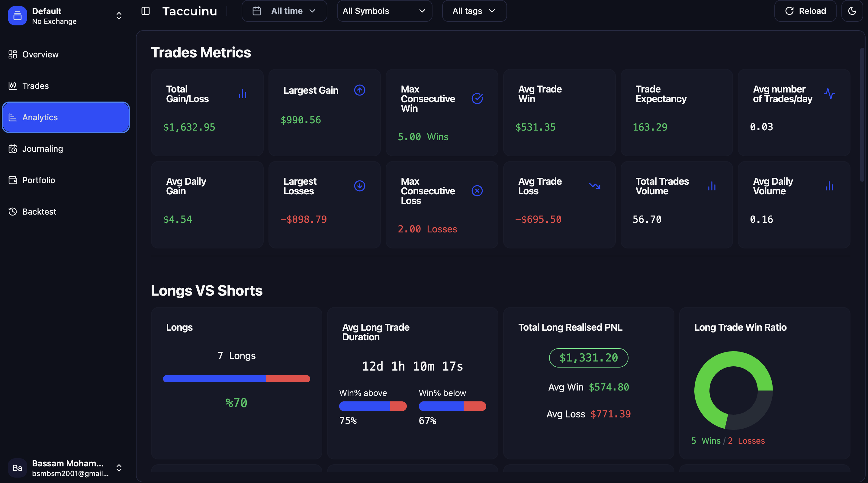Click Max Consecutive Loss x-circle icon
Viewport: 868px width, 483px height.
point(477,191)
